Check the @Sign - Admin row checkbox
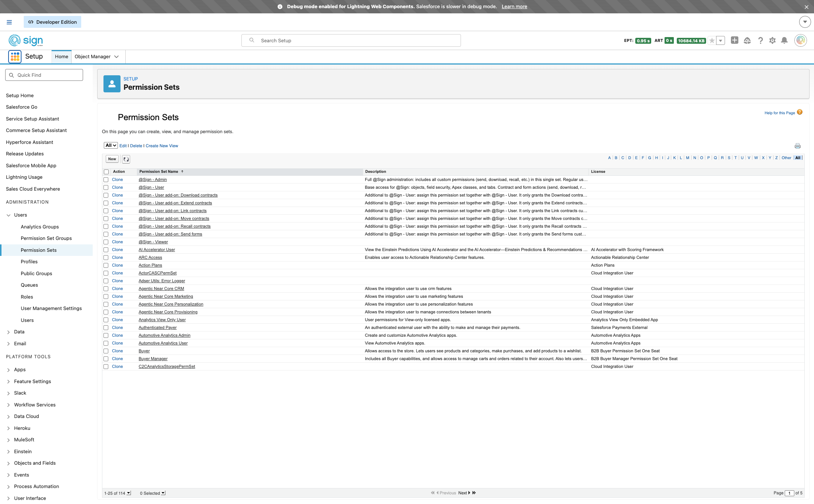Screen dimensions: 814x504 (x=106, y=180)
